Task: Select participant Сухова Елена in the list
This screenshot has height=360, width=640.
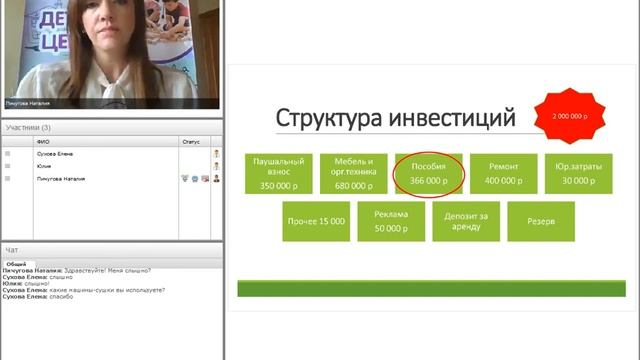Action: point(55,154)
